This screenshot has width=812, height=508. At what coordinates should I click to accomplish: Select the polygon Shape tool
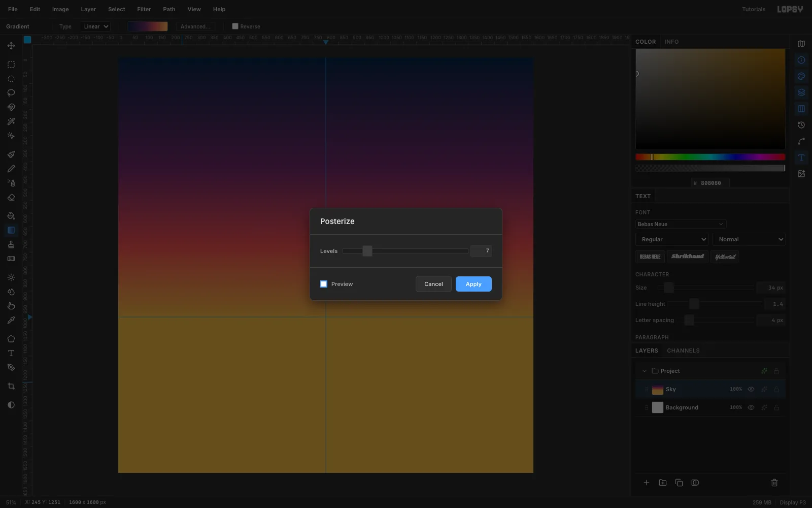point(11,339)
